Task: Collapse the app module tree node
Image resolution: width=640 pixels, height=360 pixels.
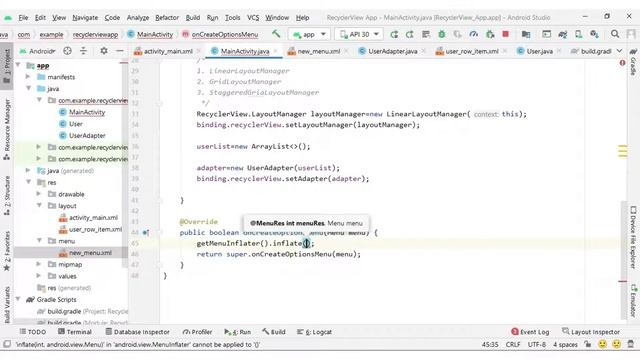Action: click(x=18, y=65)
